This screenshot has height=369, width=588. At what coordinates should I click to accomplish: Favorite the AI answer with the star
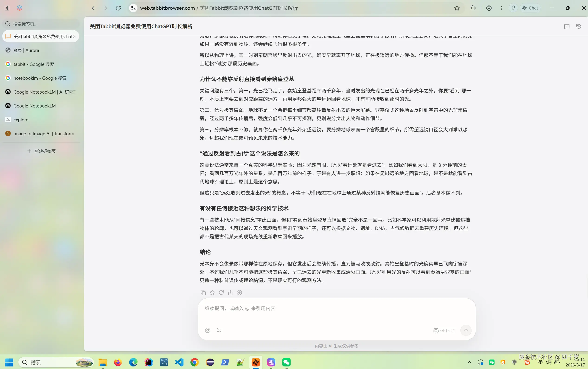click(212, 292)
